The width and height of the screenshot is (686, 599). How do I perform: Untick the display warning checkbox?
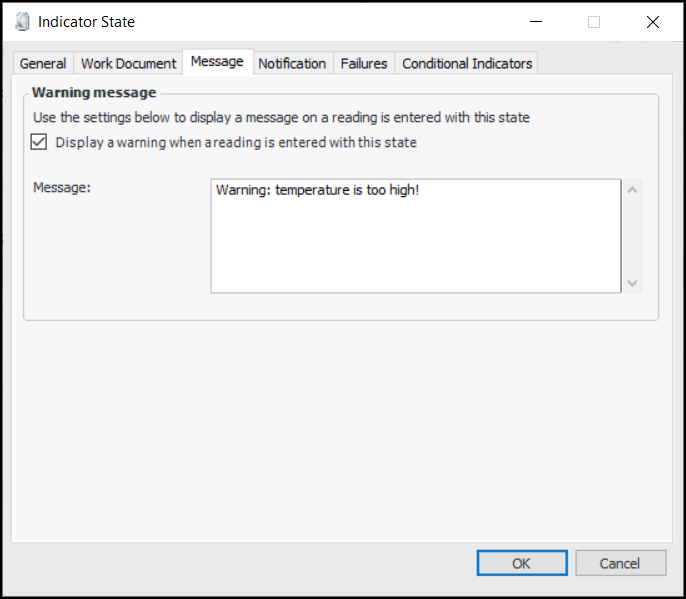point(39,142)
